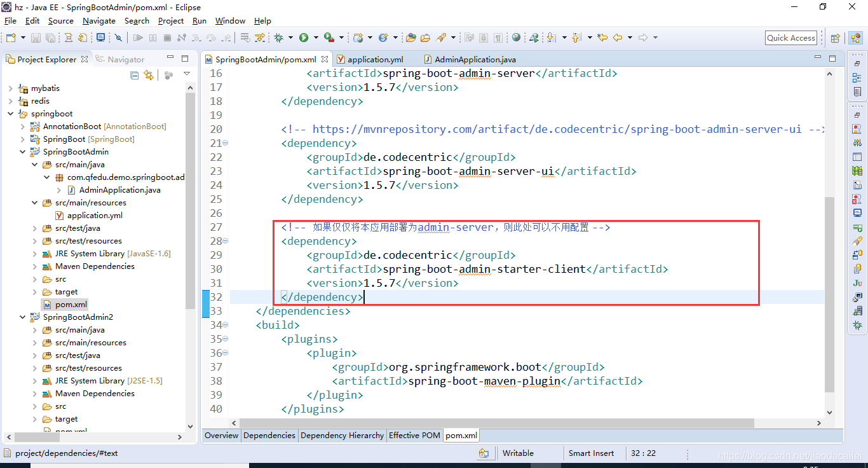This screenshot has height=468, width=868.
Task: Collapse the springboot project node
Action: point(11,114)
